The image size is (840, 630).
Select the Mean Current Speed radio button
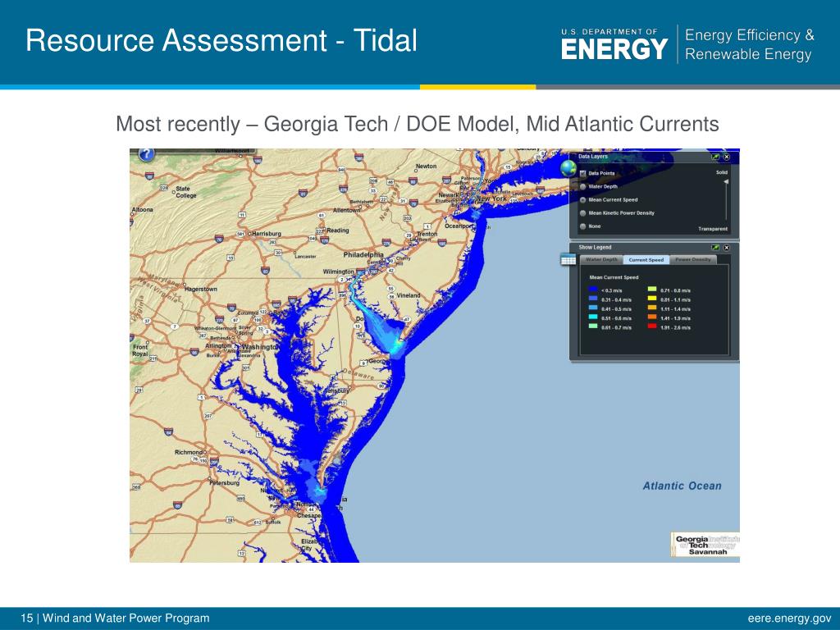click(x=583, y=200)
